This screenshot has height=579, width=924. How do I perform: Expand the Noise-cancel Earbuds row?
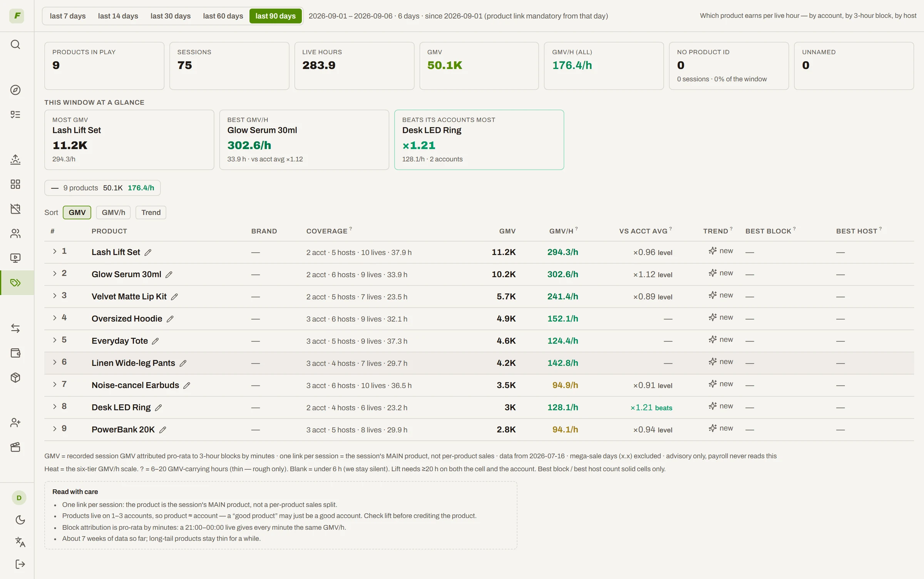pyautogui.click(x=55, y=384)
